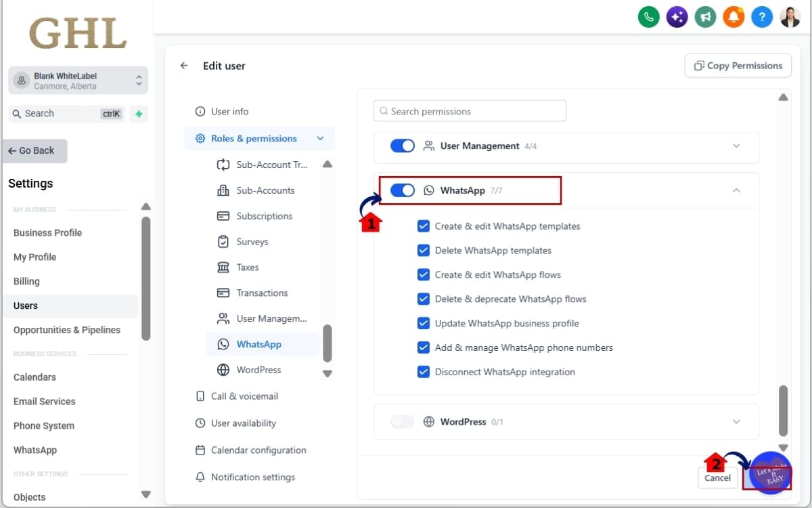812x508 pixels.
Task: Open Email Services settings
Action: pyautogui.click(x=45, y=401)
